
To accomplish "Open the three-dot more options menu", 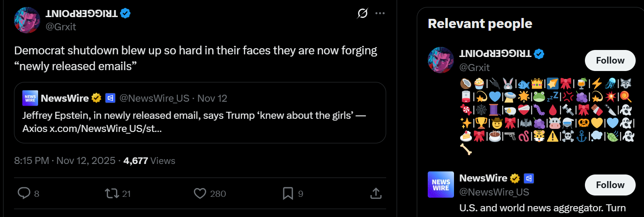I will 380,14.
